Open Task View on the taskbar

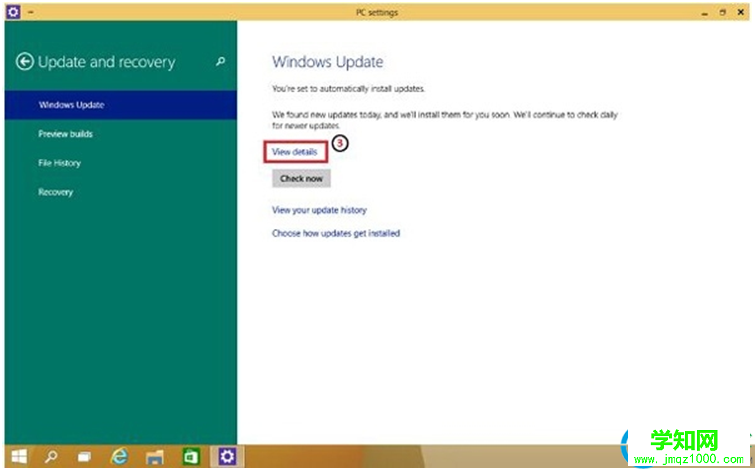coord(85,456)
